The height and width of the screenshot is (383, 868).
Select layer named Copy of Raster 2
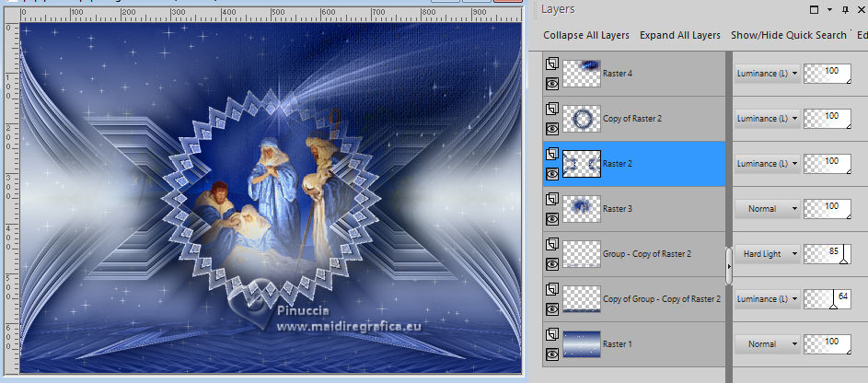click(632, 119)
